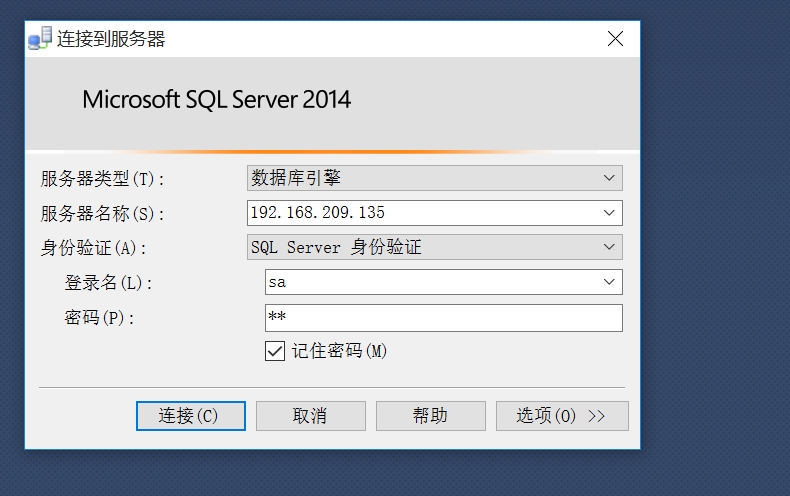790x496 pixels.
Task: Click the Microsoft SQL Server 2014 banner
Action: pyautogui.click(x=217, y=100)
